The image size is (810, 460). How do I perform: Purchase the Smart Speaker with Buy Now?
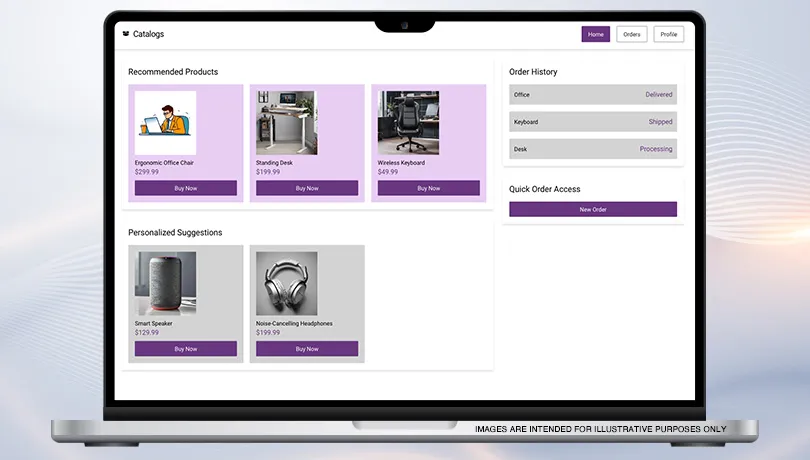pyautogui.click(x=186, y=349)
